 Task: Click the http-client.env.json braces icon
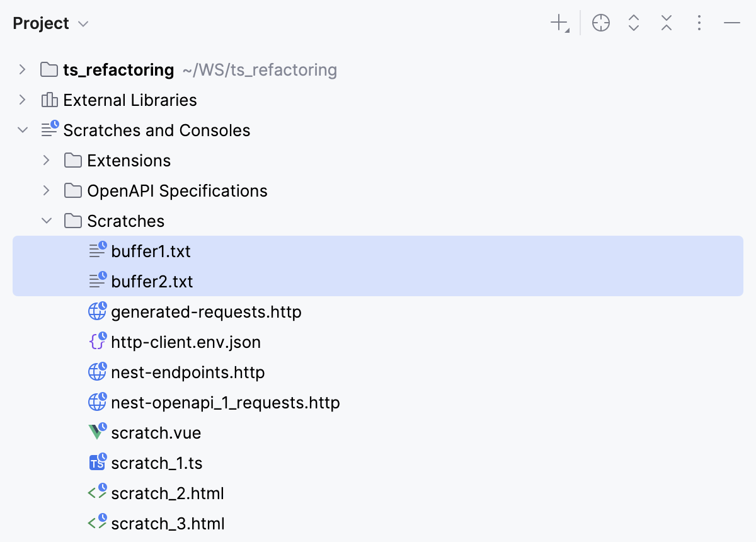tap(97, 342)
